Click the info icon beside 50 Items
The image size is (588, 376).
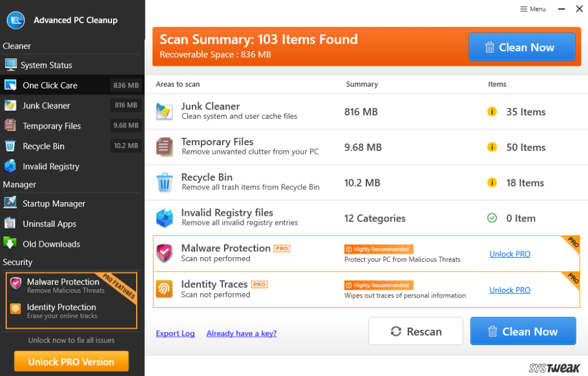click(x=492, y=147)
